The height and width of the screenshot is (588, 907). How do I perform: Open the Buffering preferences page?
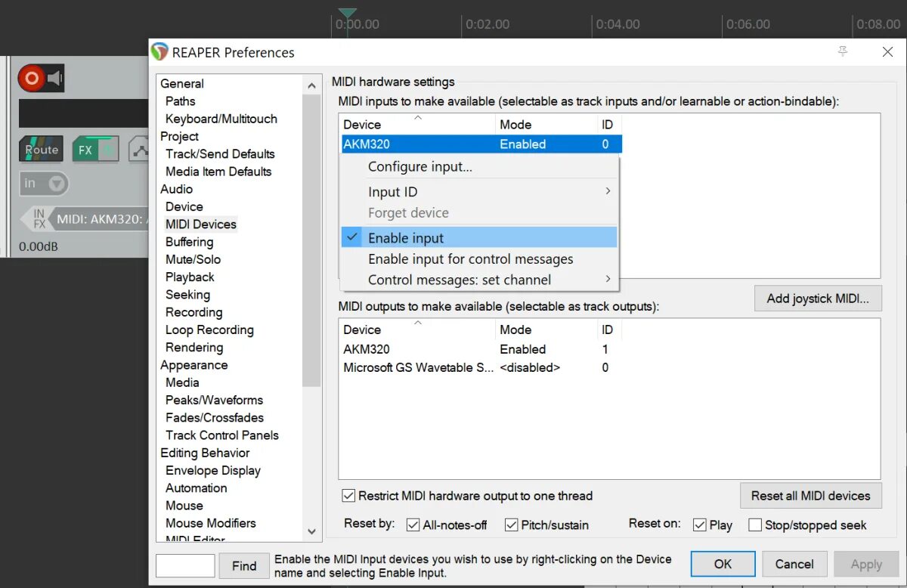189,242
